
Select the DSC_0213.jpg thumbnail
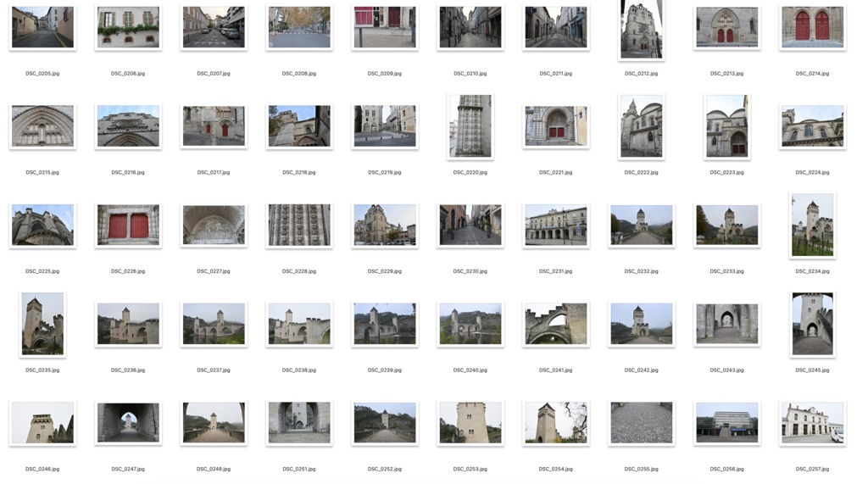click(726, 27)
